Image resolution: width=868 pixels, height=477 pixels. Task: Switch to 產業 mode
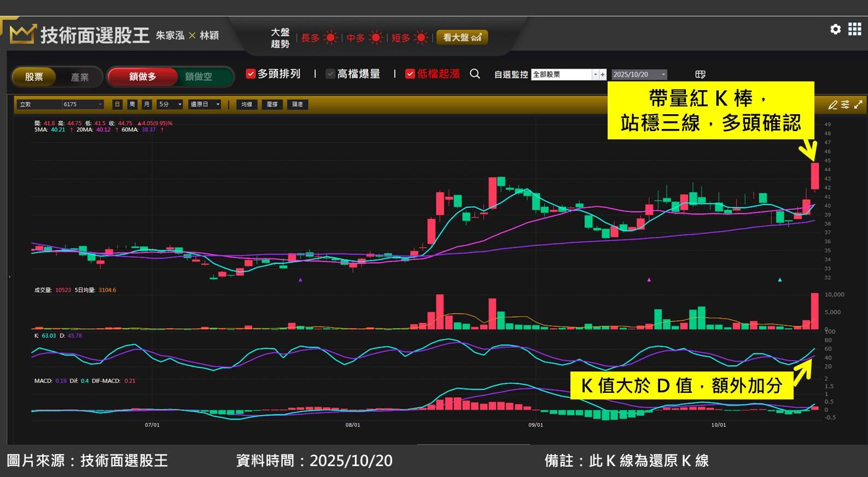(79, 77)
